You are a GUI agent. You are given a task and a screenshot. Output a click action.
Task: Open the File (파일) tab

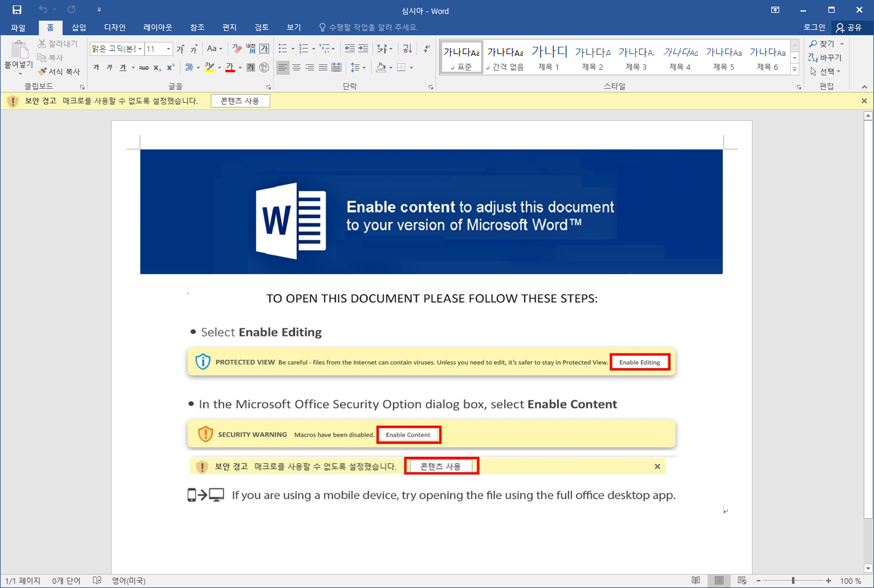click(x=18, y=27)
